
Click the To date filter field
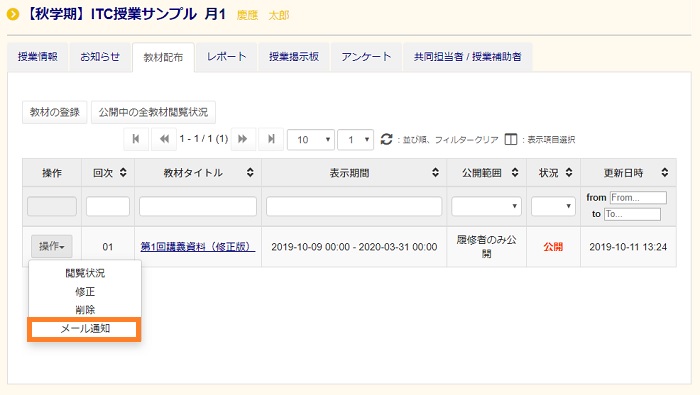click(x=632, y=214)
